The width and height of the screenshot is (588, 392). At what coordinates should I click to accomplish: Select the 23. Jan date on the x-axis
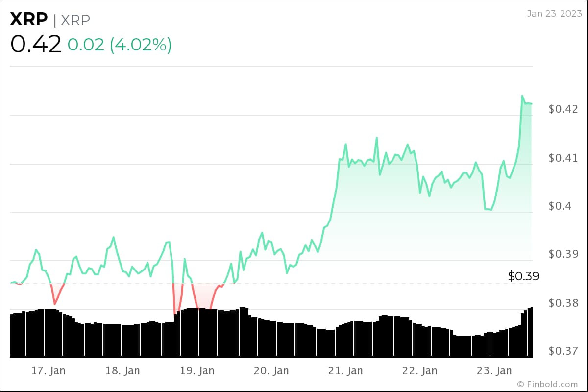tap(494, 370)
